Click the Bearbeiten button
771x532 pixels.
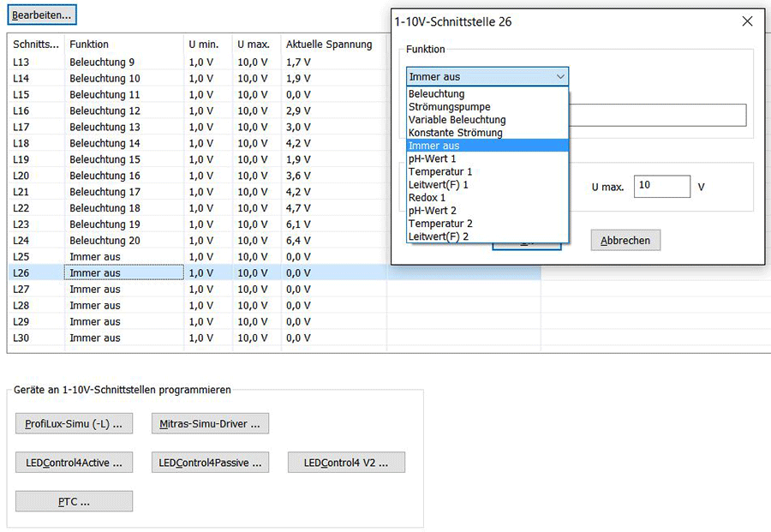click(x=41, y=14)
